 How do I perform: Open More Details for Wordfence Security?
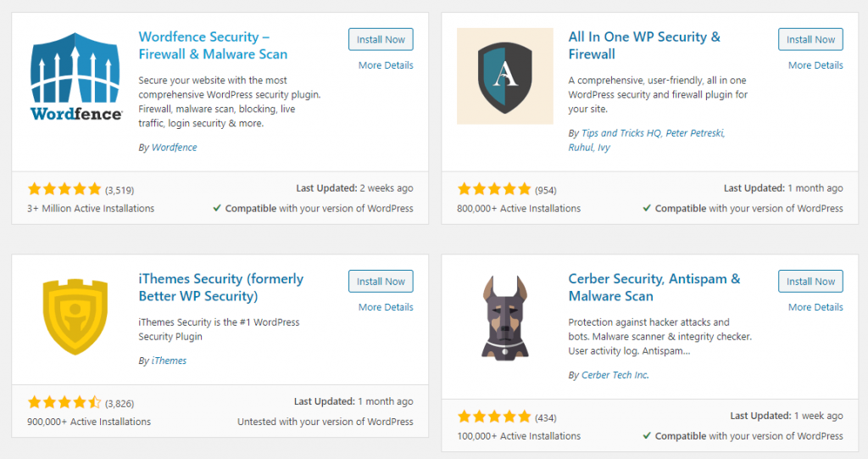pyautogui.click(x=386, y=65)
